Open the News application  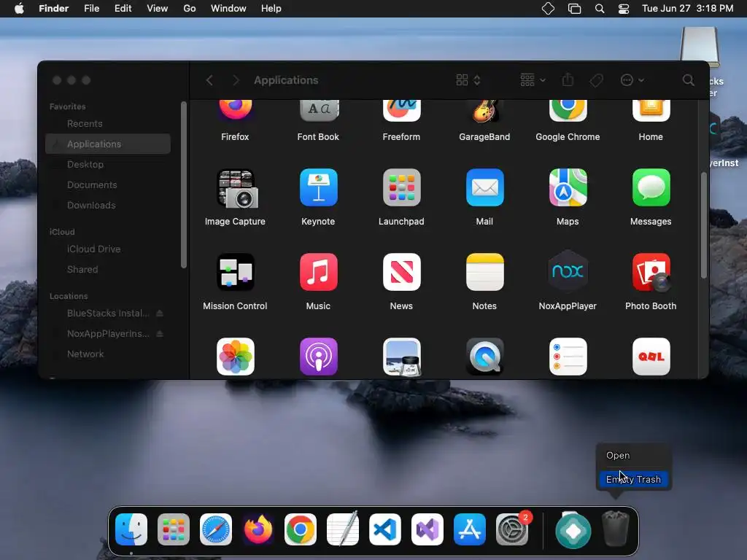[x=401, y=272]
